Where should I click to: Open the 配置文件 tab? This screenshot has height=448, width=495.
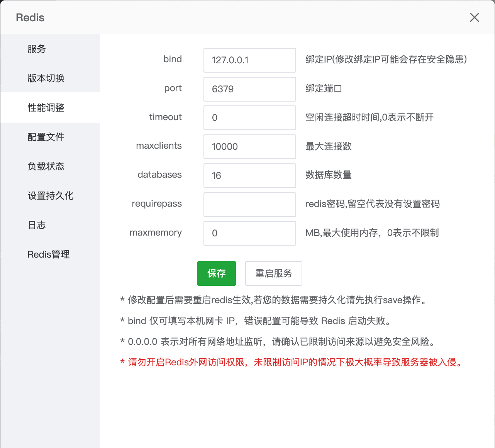point(50,137)
